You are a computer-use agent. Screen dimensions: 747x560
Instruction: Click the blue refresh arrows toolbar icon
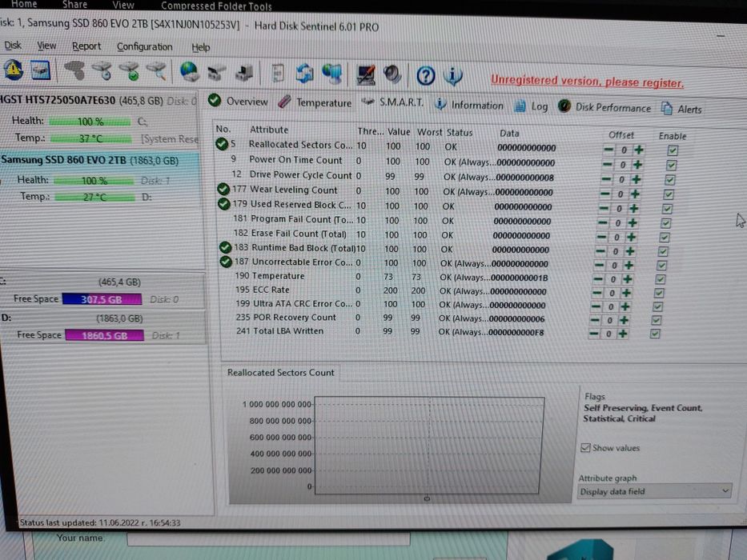(x=304, y=74)
